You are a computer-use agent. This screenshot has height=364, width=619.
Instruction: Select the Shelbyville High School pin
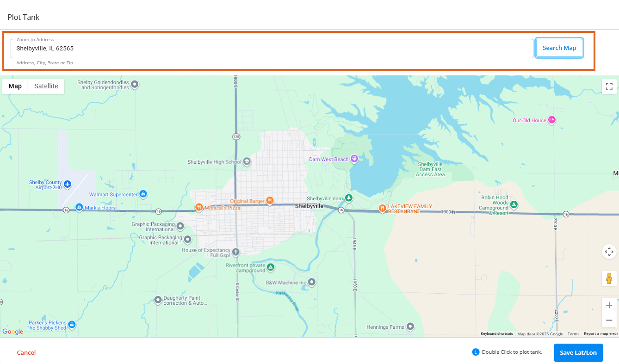247,162
